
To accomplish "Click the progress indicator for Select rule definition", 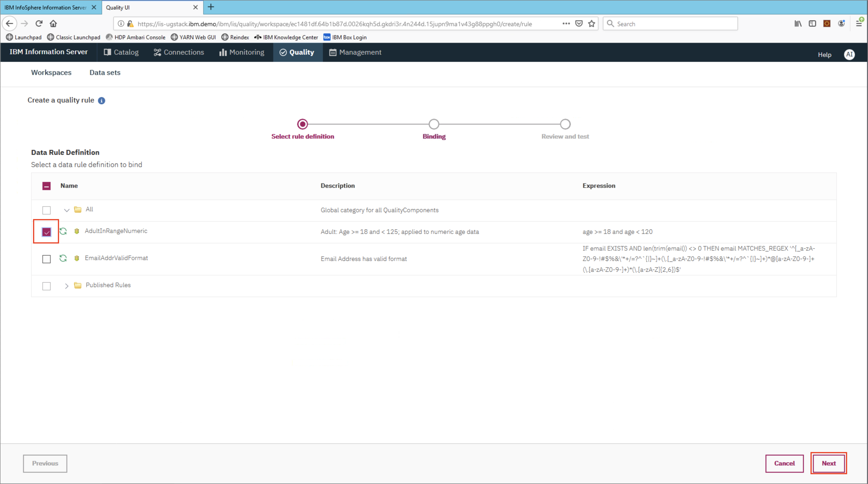I will pyautogui.click(x=303, y=123).
